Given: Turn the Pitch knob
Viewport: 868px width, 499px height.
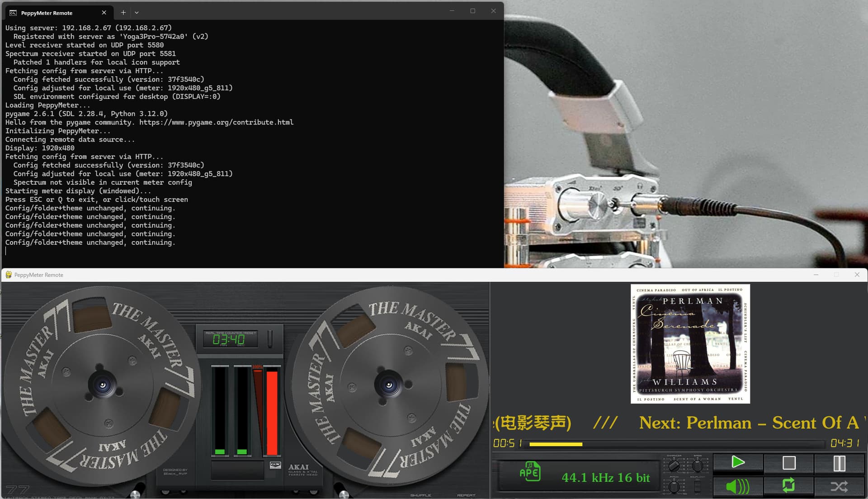Looking at the screenshot, I should (x=674, y=487).
